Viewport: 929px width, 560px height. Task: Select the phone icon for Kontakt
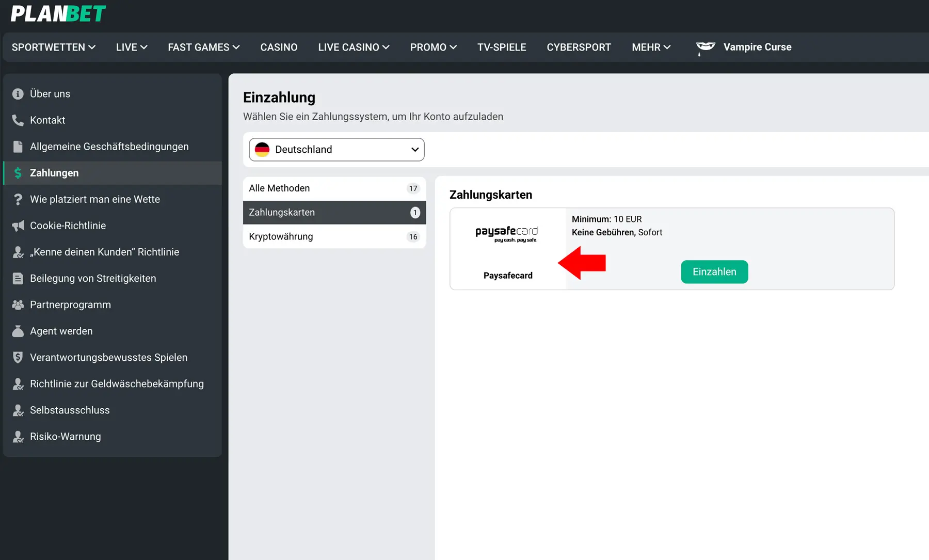(x=18, y=120)
